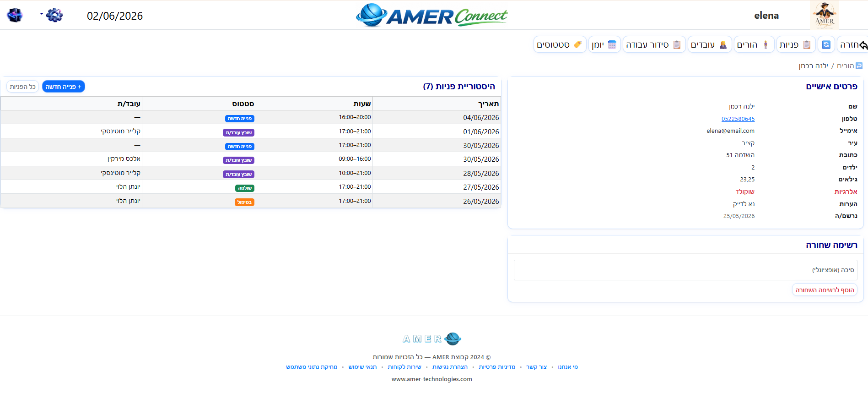Click the + פנייה חדשה button
The height and width of the screenshot is (399, 868).
[64, 87]
